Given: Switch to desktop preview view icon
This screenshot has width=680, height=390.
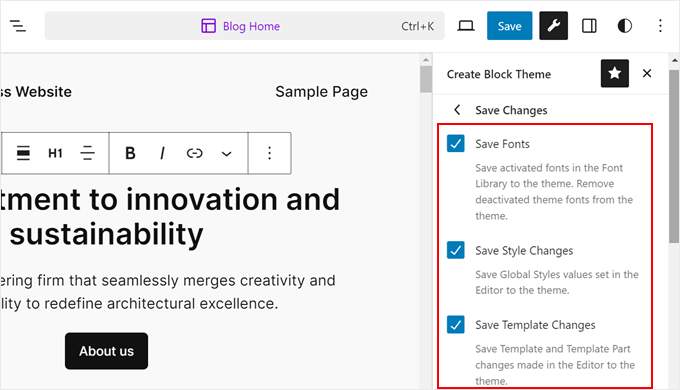Looking at the screenshot, I should [x=466, y=26].
